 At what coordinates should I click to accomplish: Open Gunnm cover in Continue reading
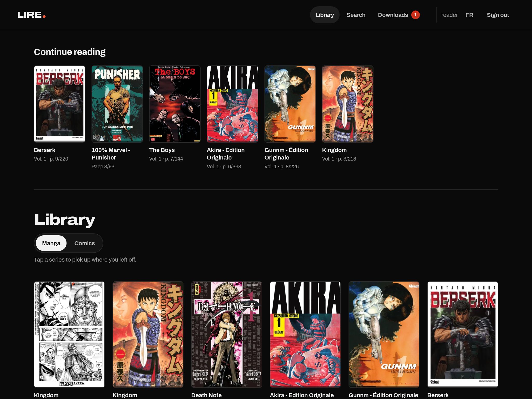coord(290,104)
